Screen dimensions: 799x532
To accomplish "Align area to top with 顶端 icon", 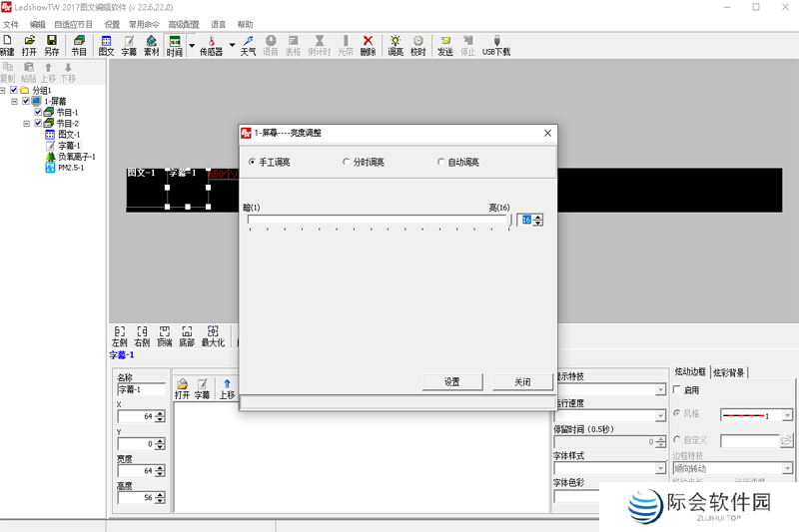I will pos(164,336).
